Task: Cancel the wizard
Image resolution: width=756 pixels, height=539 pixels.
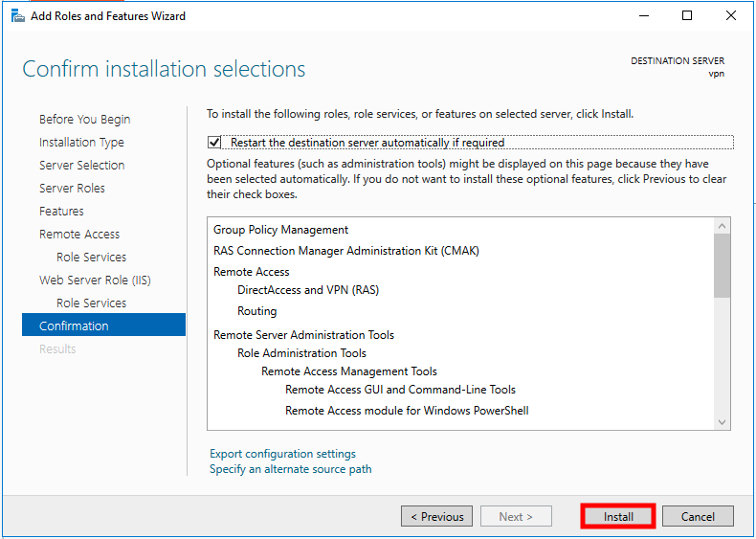Action: pyautogui.click(x=698, y=516)
